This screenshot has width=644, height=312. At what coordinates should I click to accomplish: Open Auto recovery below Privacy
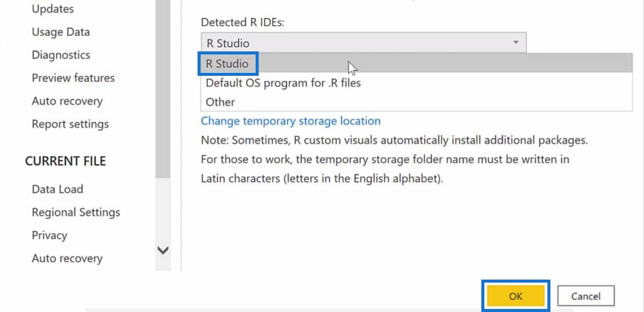coord(67,259)
